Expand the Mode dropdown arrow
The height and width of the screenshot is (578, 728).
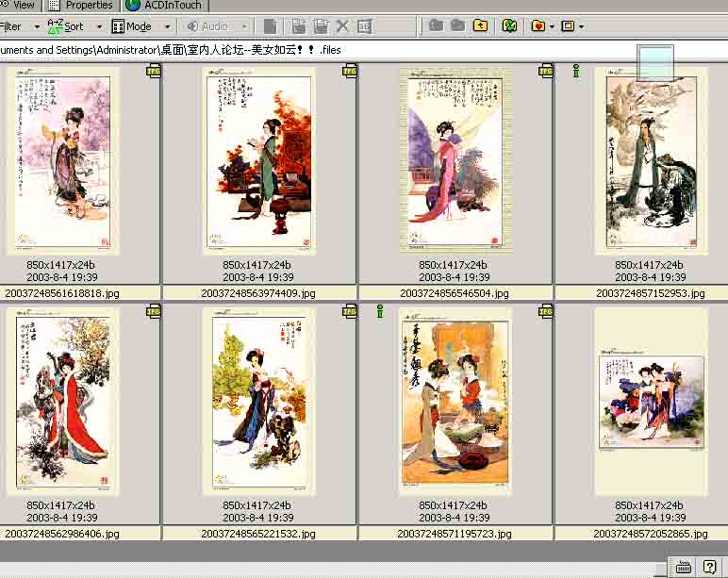168,27
